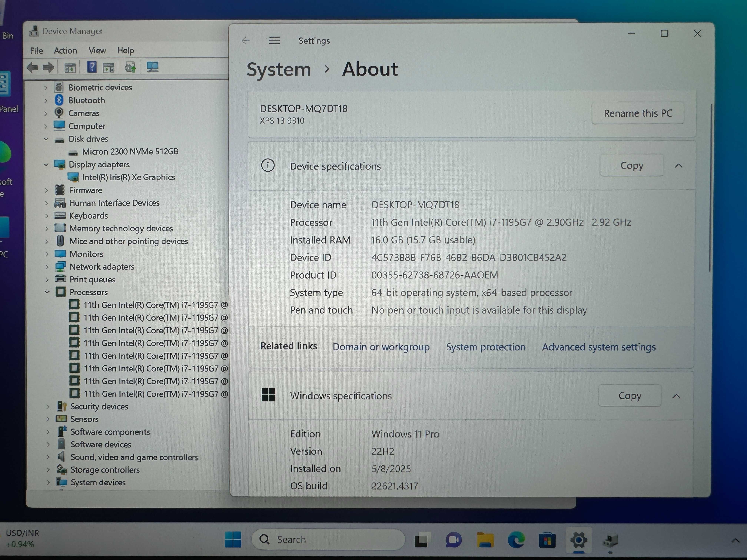Open the chat camera app on taskbar
This screenshot has width=747, height=560.
[x=453, y=540]
